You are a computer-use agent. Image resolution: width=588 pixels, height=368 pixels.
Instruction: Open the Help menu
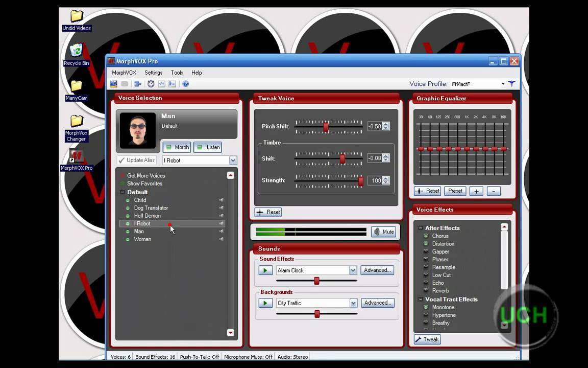[197, 73]
